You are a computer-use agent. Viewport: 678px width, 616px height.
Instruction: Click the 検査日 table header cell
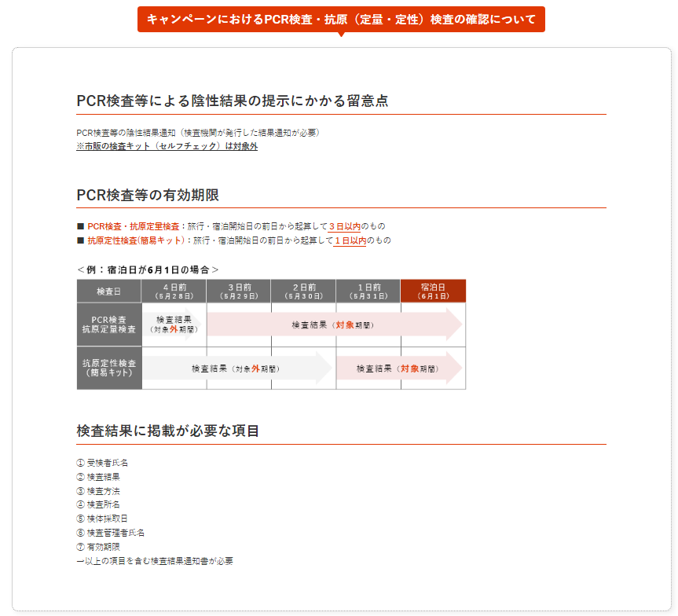coord(108,291)
